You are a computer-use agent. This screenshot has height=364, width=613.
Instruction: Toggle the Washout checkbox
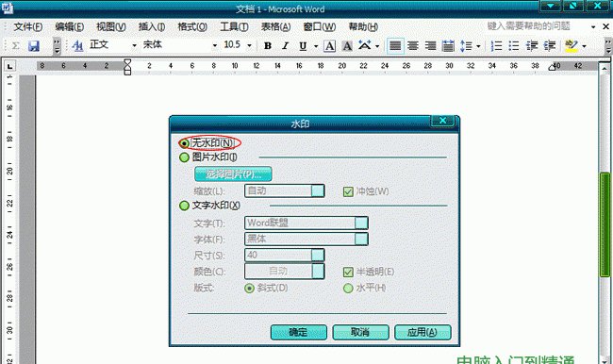348,191
